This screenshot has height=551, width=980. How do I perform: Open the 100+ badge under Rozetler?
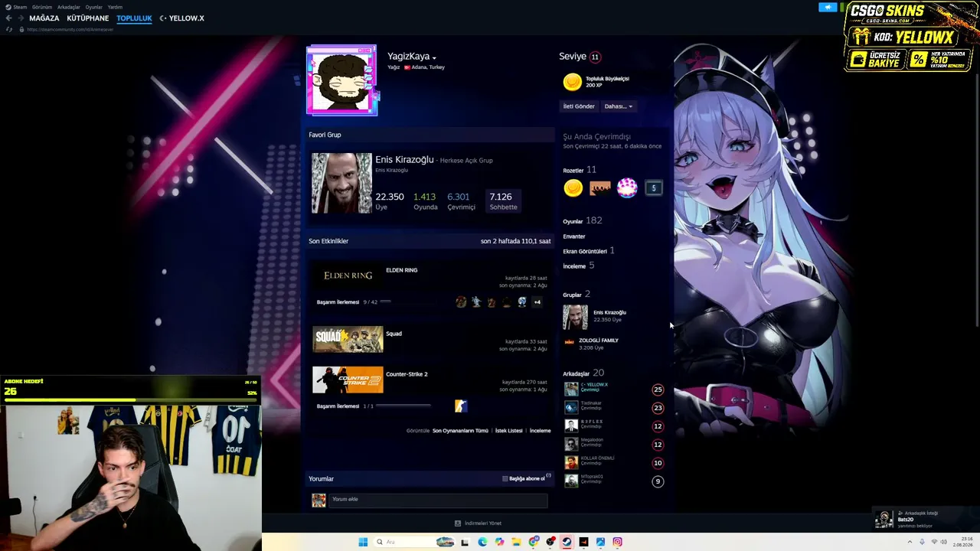coord(600,188)
